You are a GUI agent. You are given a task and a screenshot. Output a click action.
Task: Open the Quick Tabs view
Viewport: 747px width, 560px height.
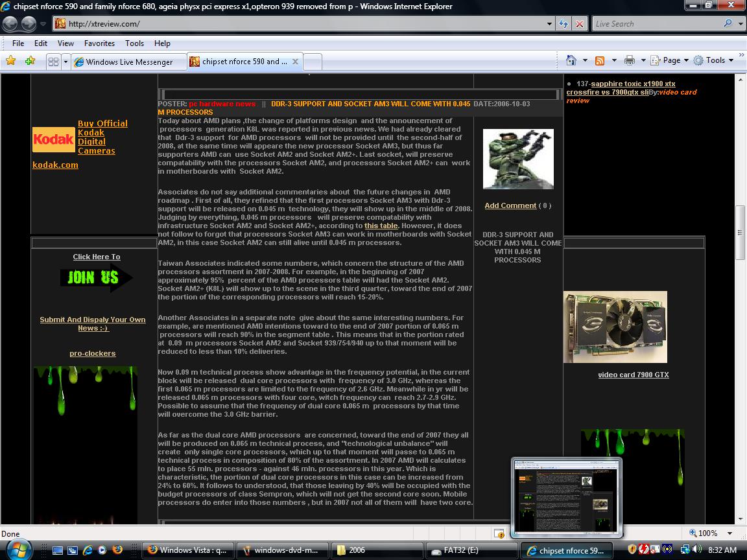(x=53, y=62)
